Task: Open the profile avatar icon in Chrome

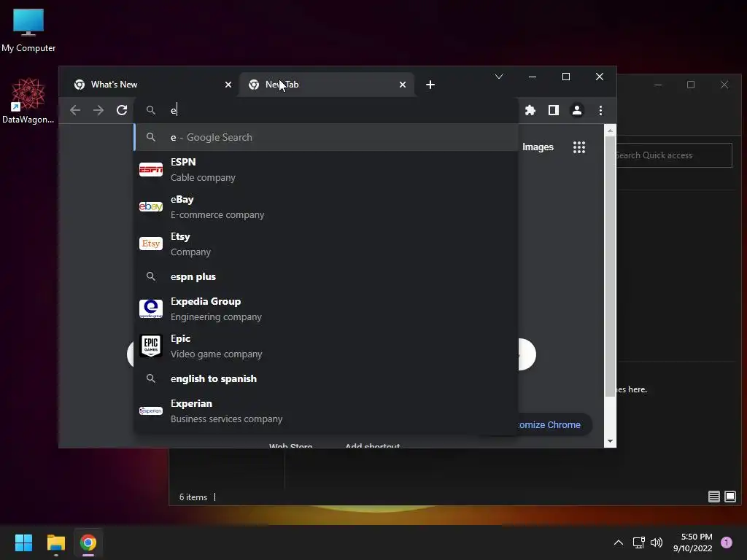Action: pos(577,111)
